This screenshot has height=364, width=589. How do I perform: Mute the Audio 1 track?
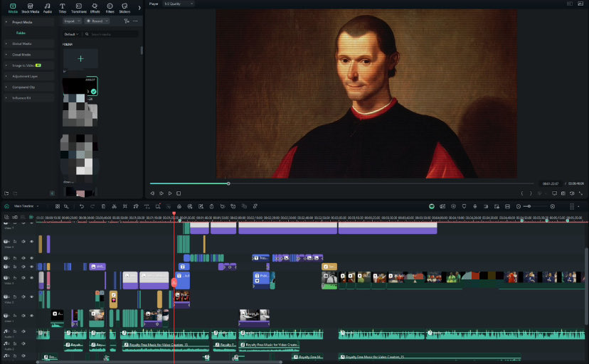tap(23, 331)
